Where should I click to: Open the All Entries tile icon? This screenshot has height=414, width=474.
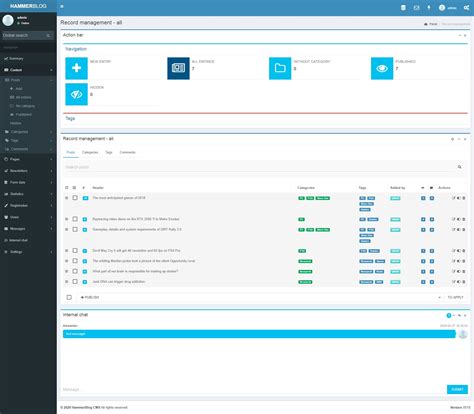coord(178,68)
